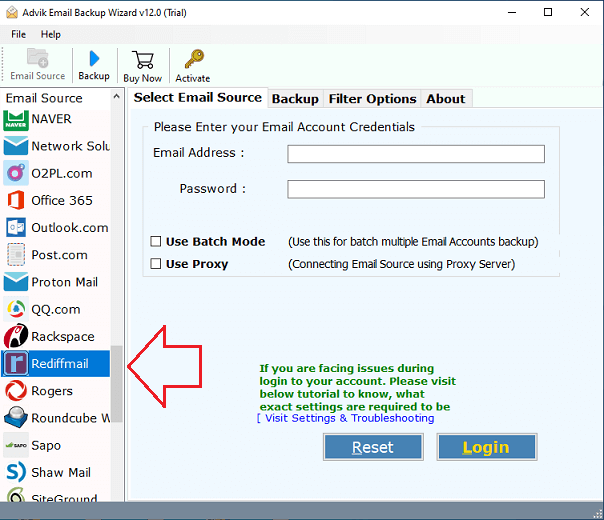The width and height of the screenshot is (604, 520).
Task: Switch to the Backup tab
Action: 295,99
